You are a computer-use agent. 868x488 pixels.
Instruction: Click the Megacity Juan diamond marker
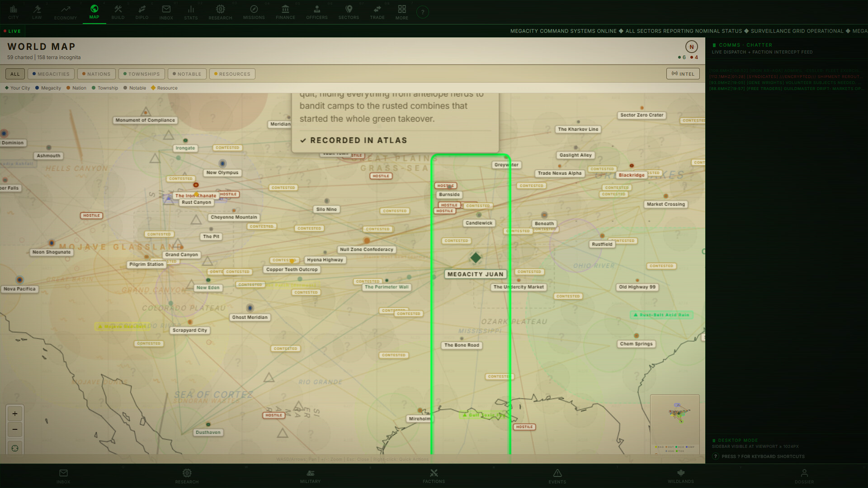point(476,258)
